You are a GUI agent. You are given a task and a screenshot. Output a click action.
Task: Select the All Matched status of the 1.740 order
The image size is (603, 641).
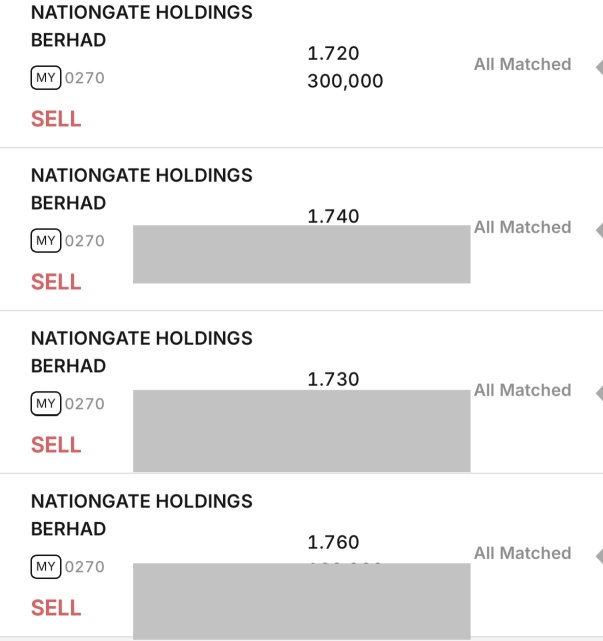(522, 227)
